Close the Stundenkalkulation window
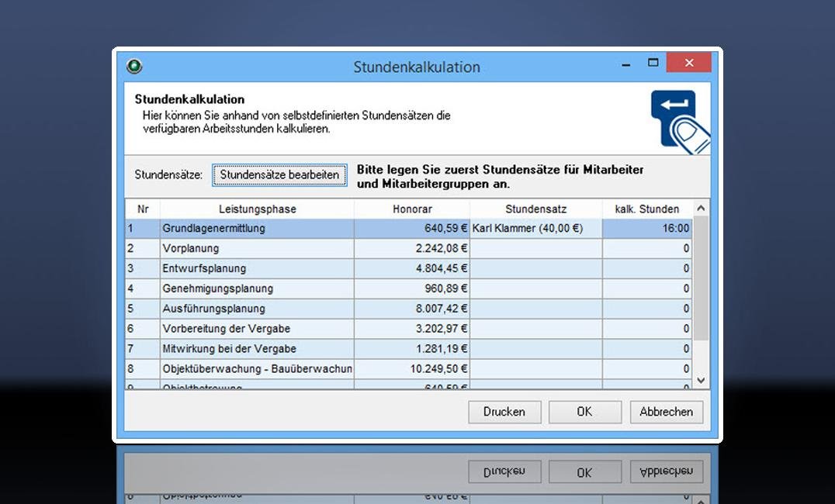The height and width of the screenshot is (504, 835). pos(689,63)
